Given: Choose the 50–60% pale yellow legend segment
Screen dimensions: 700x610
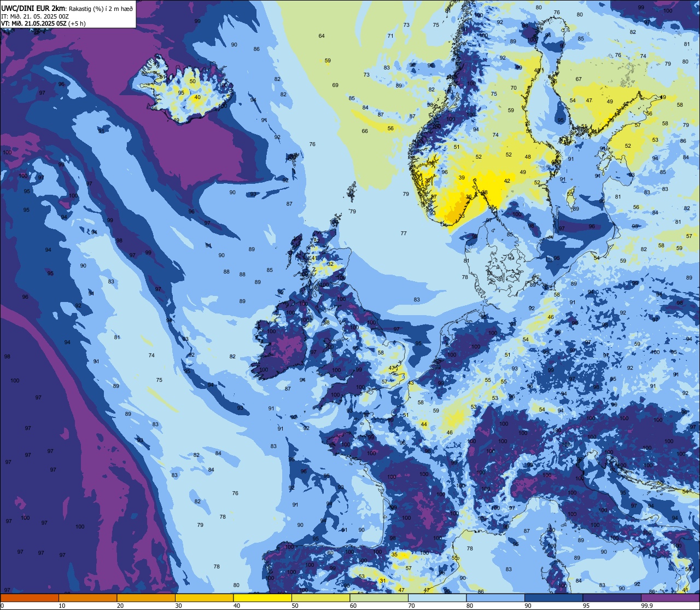Looking at the screenshot, I should 321,598.
